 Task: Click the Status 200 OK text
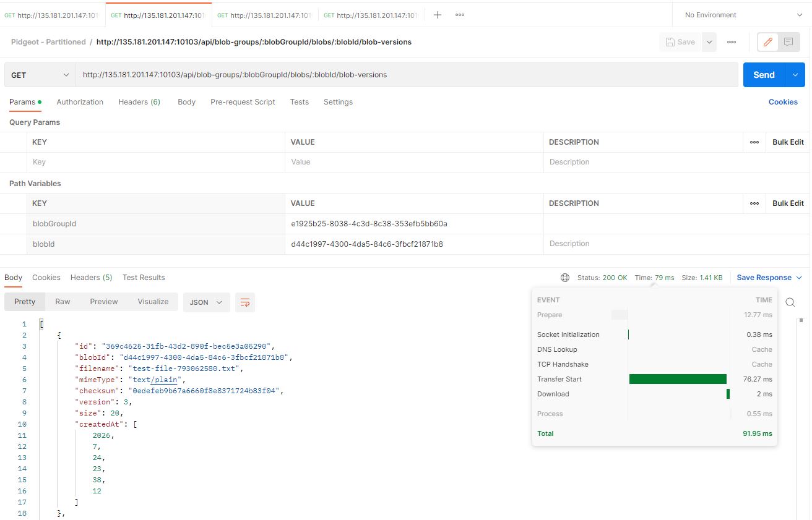(602, 278)
